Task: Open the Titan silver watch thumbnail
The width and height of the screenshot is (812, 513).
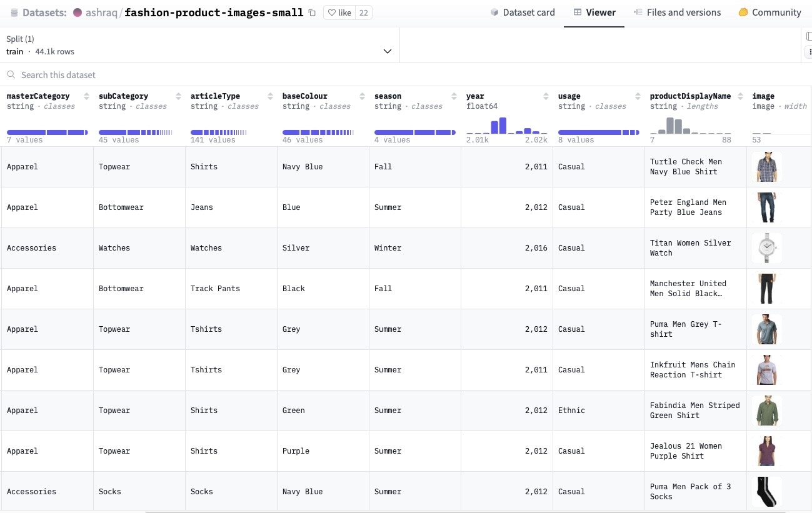Action: (766, 248)
